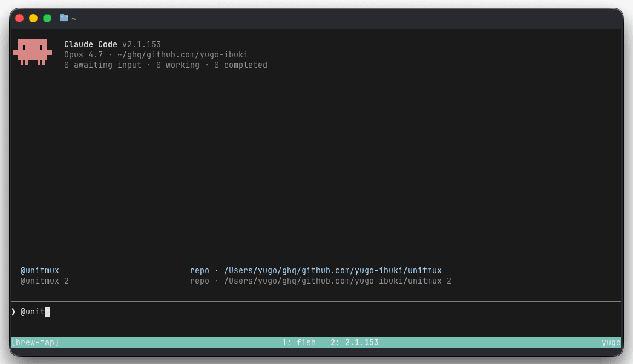633x364 pixels.
Task: Click the [brew-tap] session name
Action: tap(35, 343)
